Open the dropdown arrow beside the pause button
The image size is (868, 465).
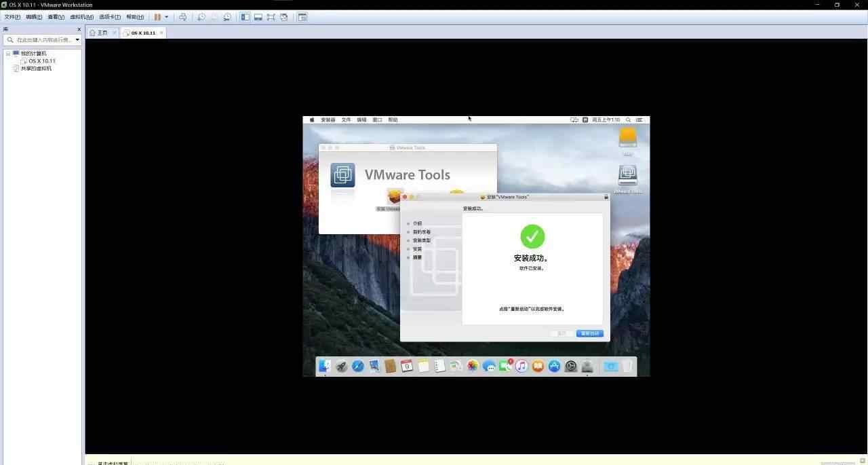166,17
